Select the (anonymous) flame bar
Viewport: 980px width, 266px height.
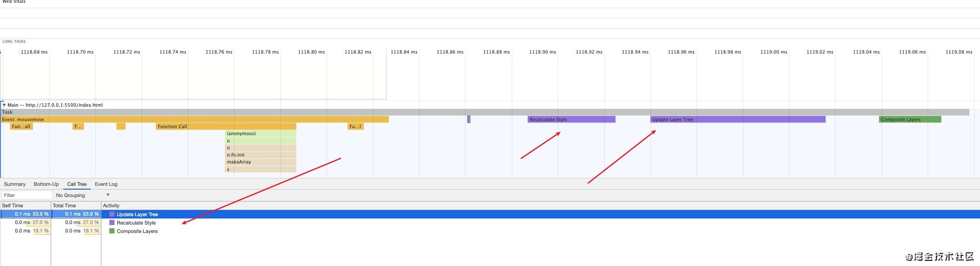(x=261, y=134)
